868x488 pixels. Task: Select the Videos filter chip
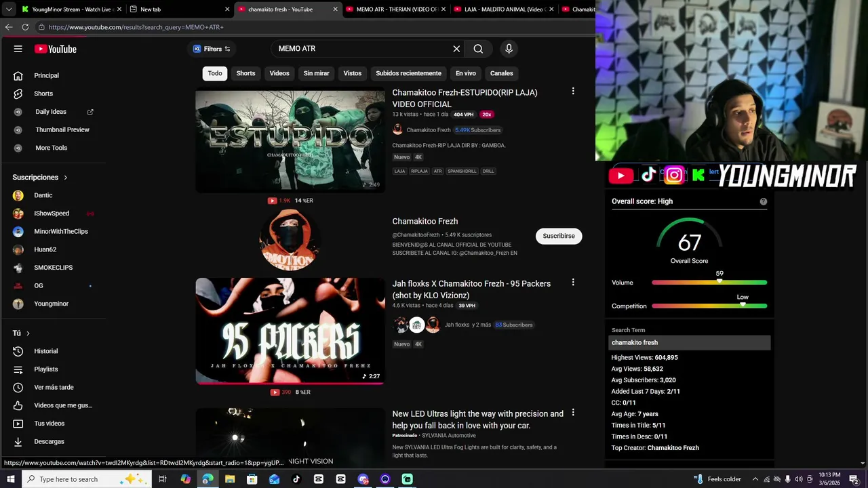pos(279,73)
